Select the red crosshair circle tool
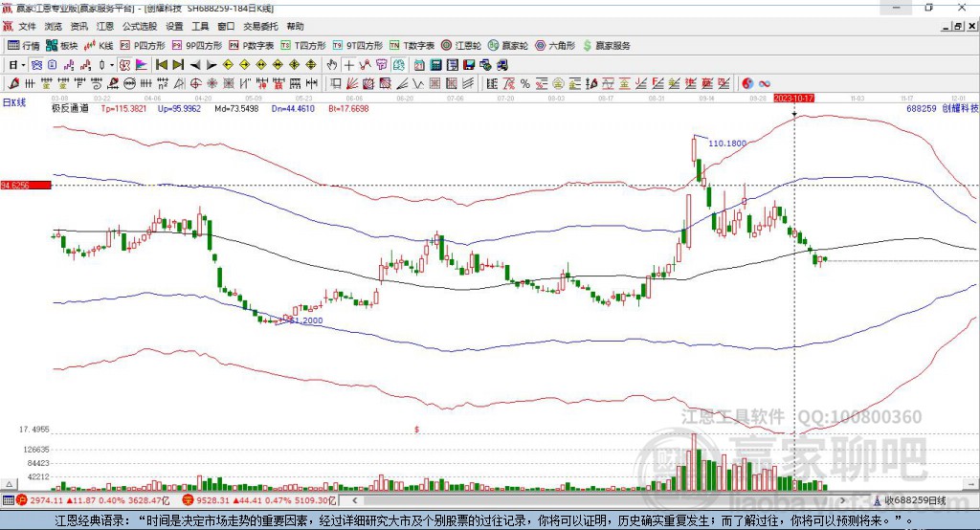 pos(195,83)
